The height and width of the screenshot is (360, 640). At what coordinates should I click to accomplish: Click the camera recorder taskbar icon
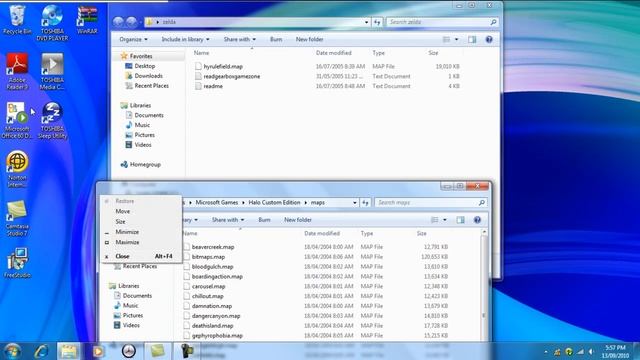[x=187, y=351]
